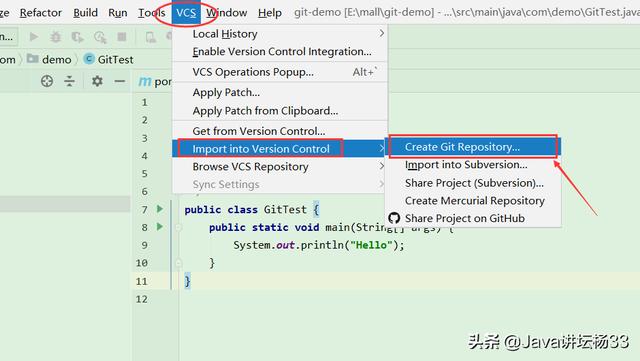This screenshot has height=361, width=640.
Task: Click line number 11 in gutter
Action: (x=141, y=281)
